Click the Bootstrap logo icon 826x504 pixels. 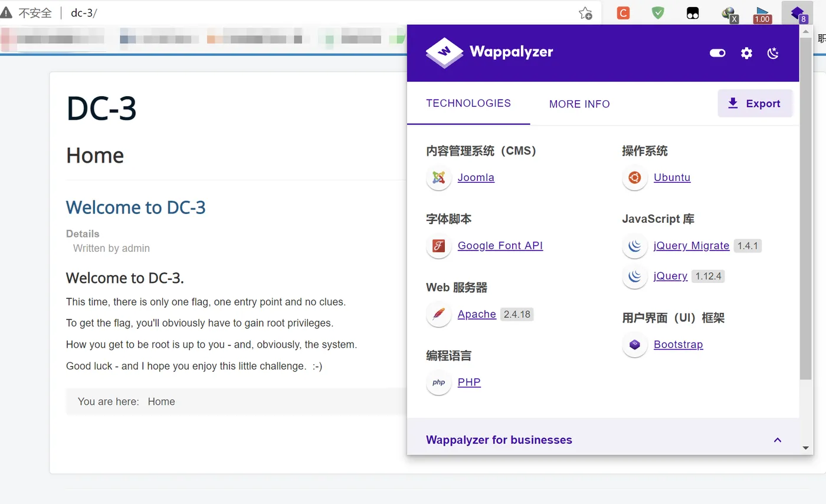[634, 345]
